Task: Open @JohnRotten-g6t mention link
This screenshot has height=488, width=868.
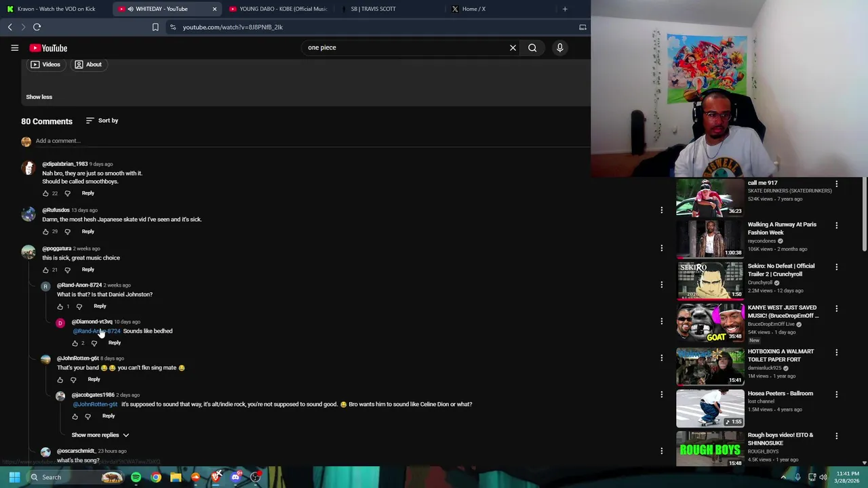Action: click(95, 404)
